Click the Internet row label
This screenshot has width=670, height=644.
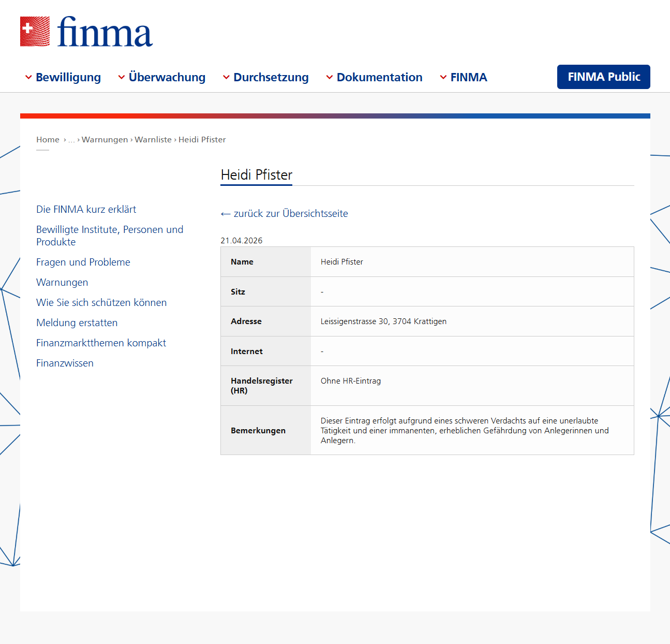tap(247, 352)
